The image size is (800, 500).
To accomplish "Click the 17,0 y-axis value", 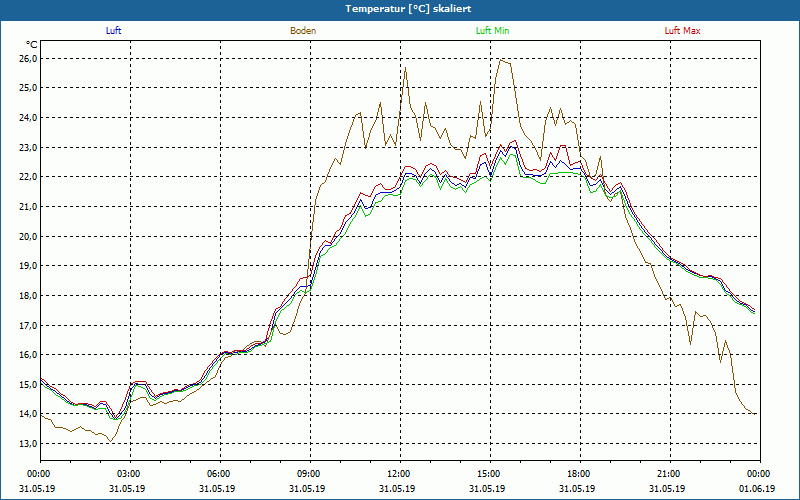I will 28,325.
